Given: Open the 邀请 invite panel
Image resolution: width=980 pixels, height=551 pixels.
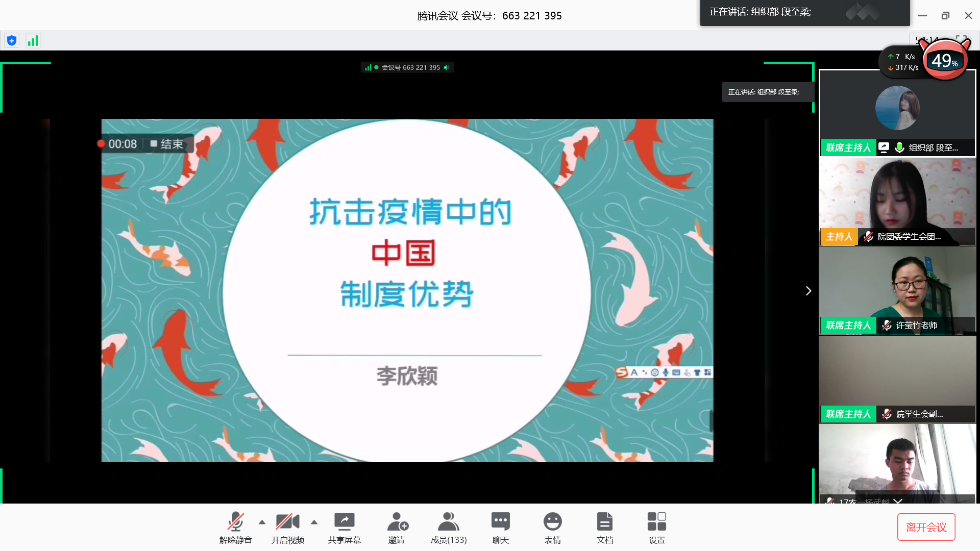Looking at the screenshot, I should point(398,527).
